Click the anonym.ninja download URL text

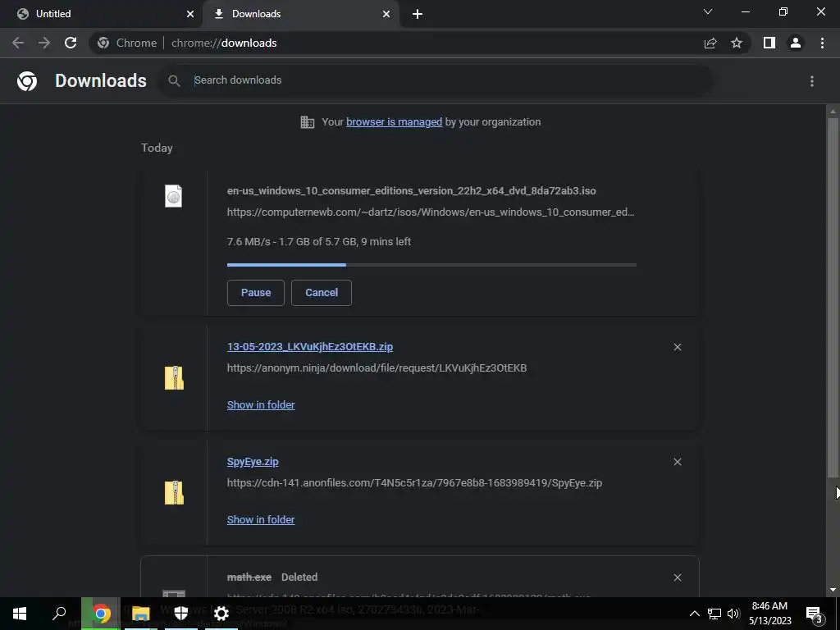tap(377, 368)
